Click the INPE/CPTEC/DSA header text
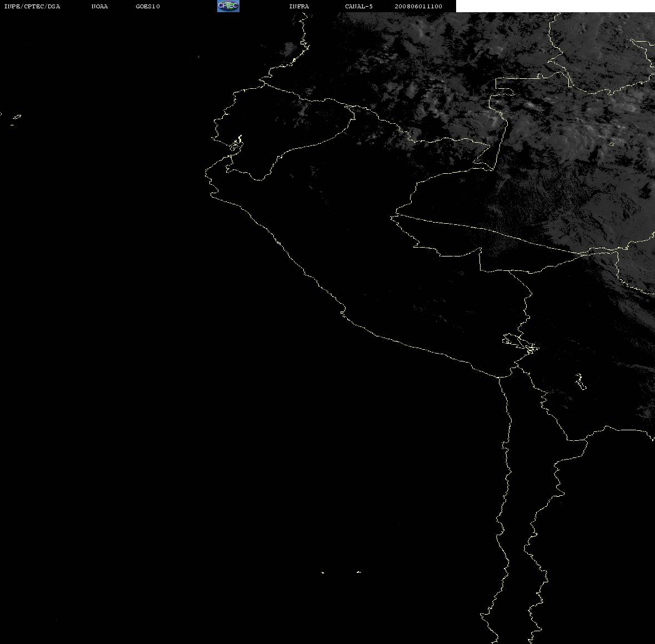This screenshot has width=655, height=644. [32, 6]
